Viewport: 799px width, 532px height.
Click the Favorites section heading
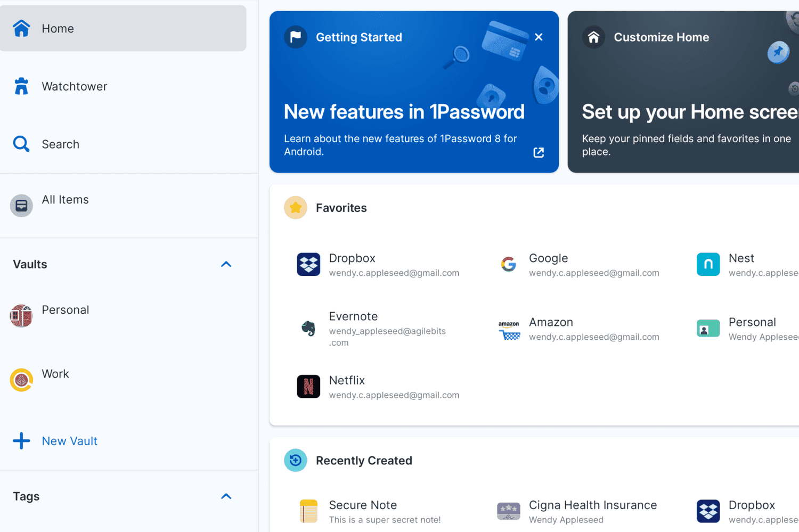(341, 208)
